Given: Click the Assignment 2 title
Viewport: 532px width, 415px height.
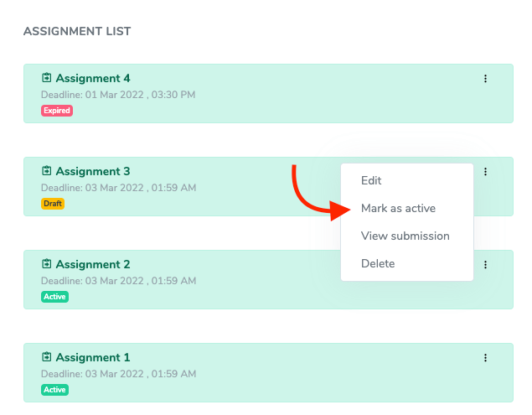Looking at the screenshot, I should pyautogui.click(x=93, y=265).
